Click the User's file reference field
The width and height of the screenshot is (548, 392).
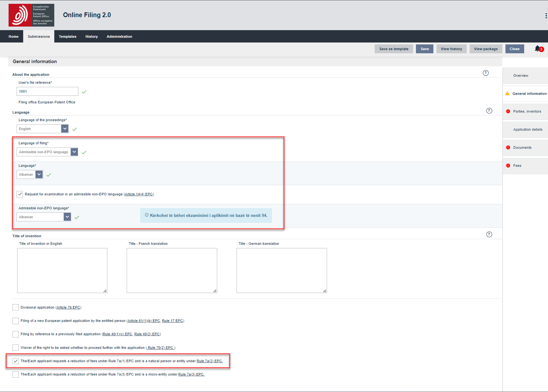[47, 91]
